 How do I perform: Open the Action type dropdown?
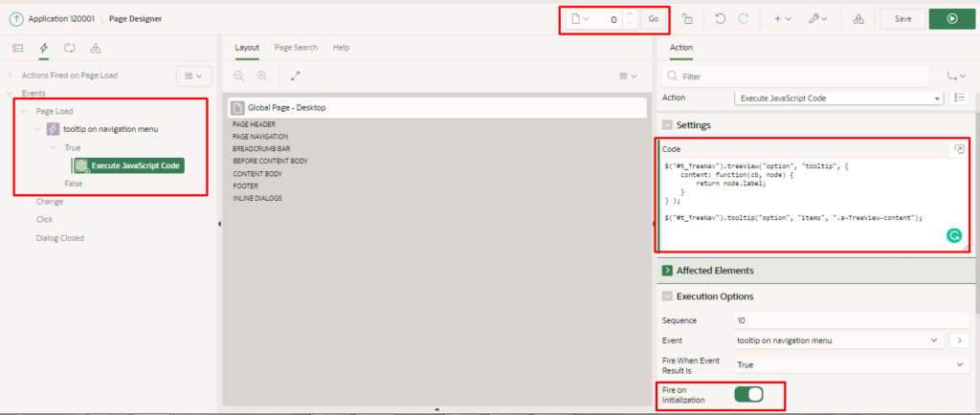[837, 98]
